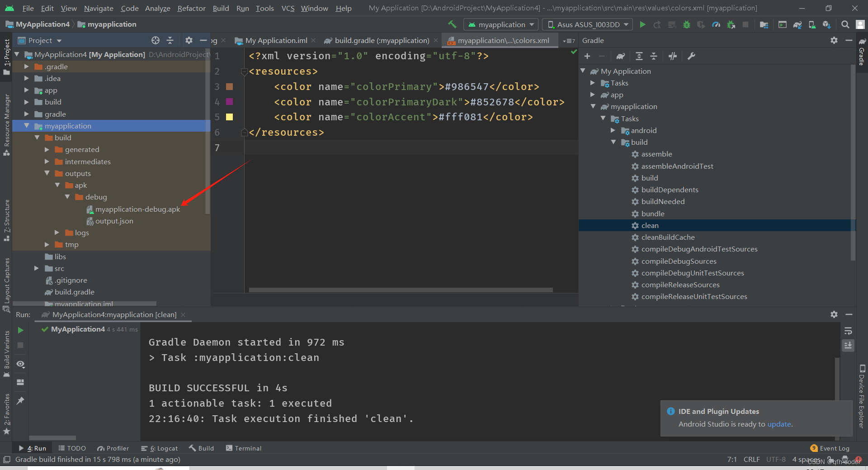868x470 pixels.
Task: Open Project panel settings gear
Action: 189,40
